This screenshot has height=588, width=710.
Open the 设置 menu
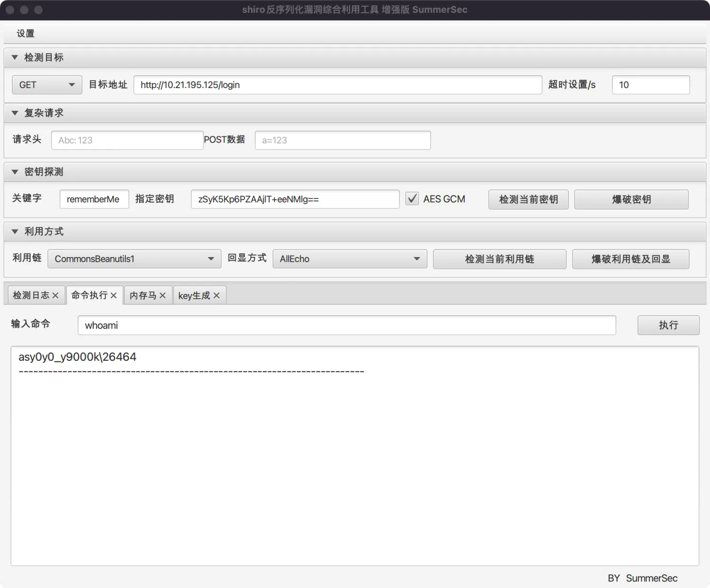pos(26,34)
